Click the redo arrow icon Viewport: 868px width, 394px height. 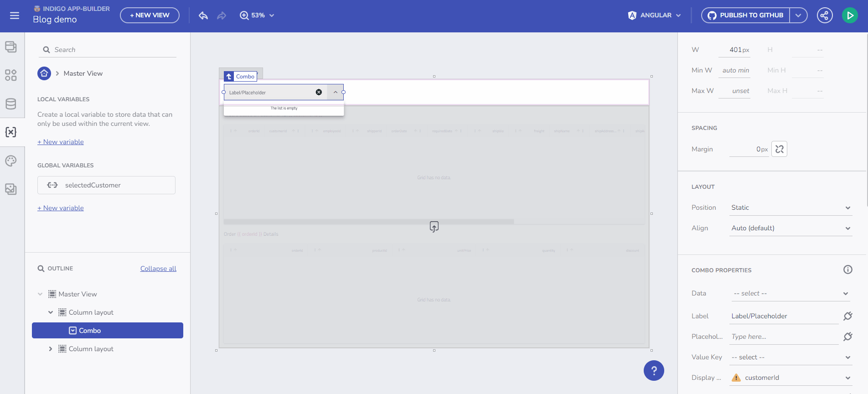pos(222,16)
